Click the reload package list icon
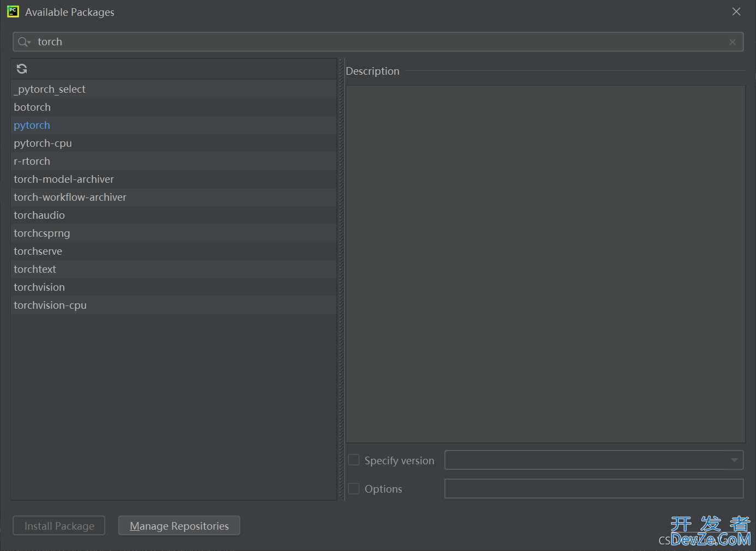This screenshot has height=551, width=756. click(22, 69)
